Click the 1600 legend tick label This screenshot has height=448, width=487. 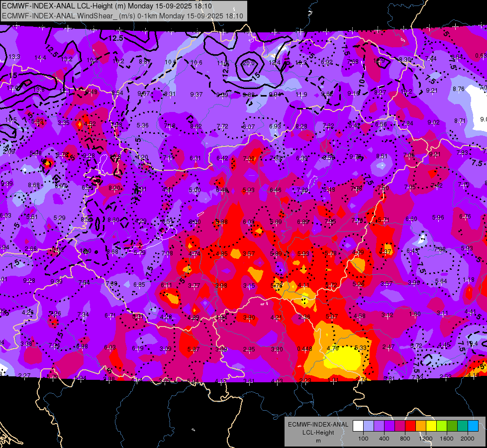coord(447,439)
